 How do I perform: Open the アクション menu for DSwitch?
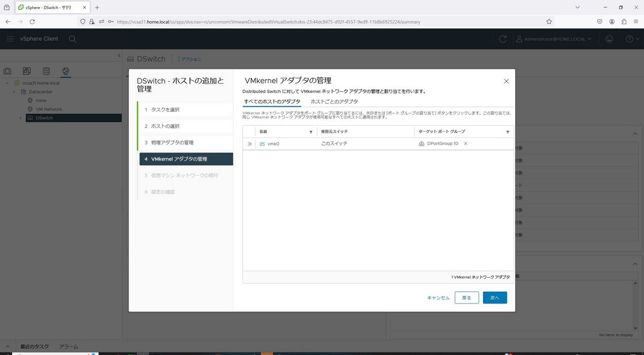[x=189, y=59]
